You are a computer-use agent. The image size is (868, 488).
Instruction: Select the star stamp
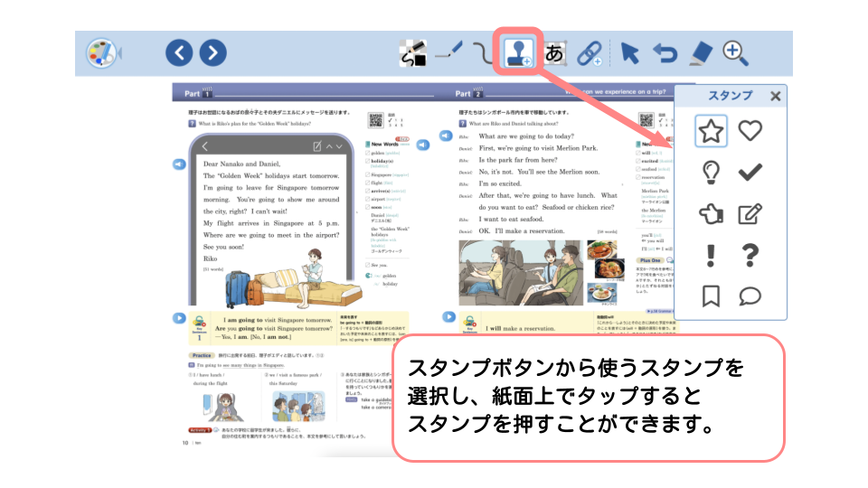(712, 132)
